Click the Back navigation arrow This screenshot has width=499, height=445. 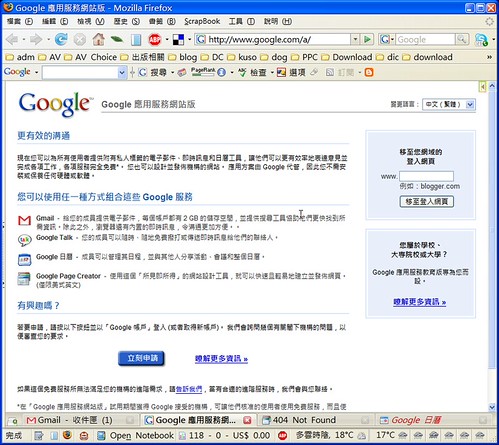coord(12,40)
